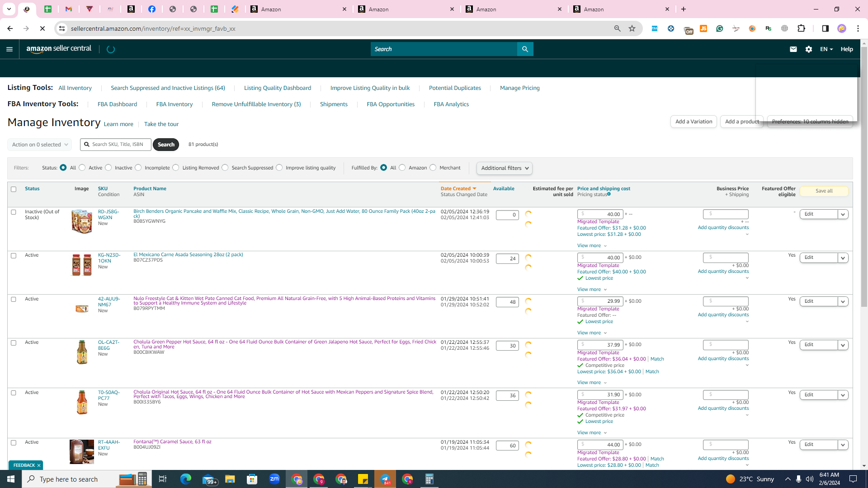This screenshot has height=488, width=868.
Task: Click the Add a Variation button
Action: [693, 122]
